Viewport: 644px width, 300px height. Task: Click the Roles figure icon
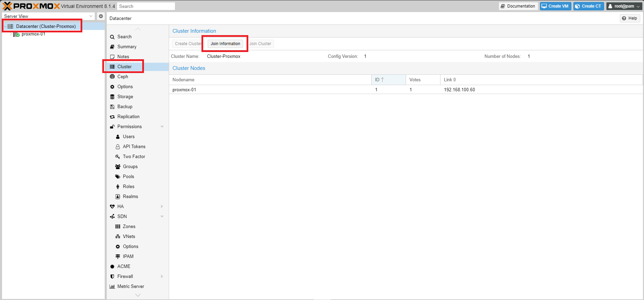tap(118, 187)
